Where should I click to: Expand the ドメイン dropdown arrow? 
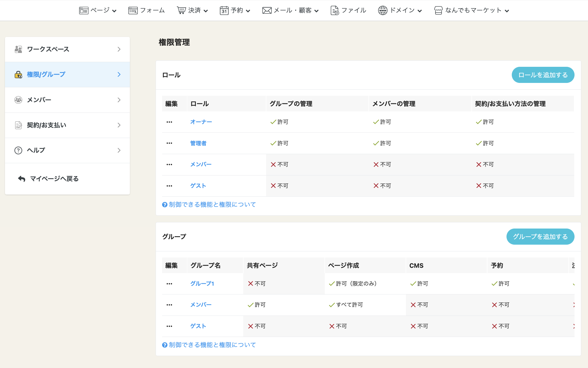pos(420,11)
